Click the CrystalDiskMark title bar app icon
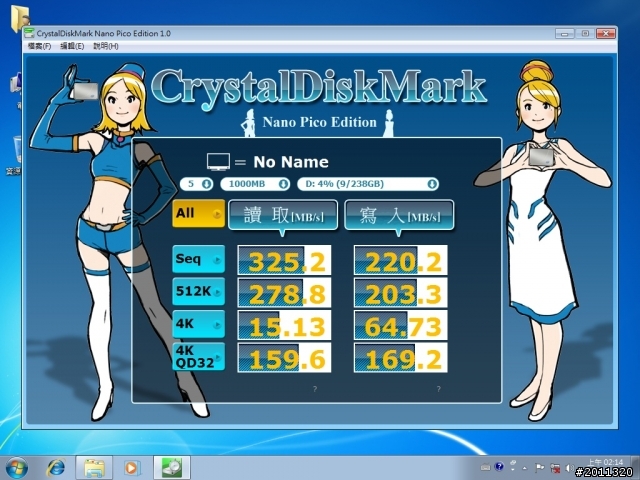640x480 pixels. (x=29, y=33)
